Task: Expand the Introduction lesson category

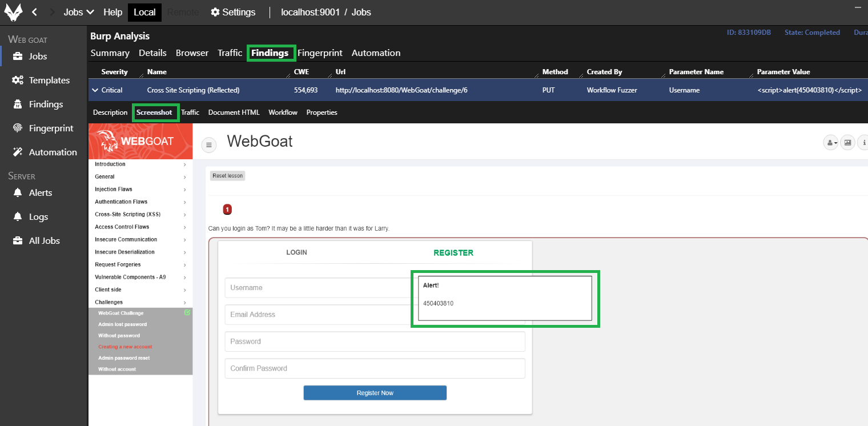Action: click(140, 164)
